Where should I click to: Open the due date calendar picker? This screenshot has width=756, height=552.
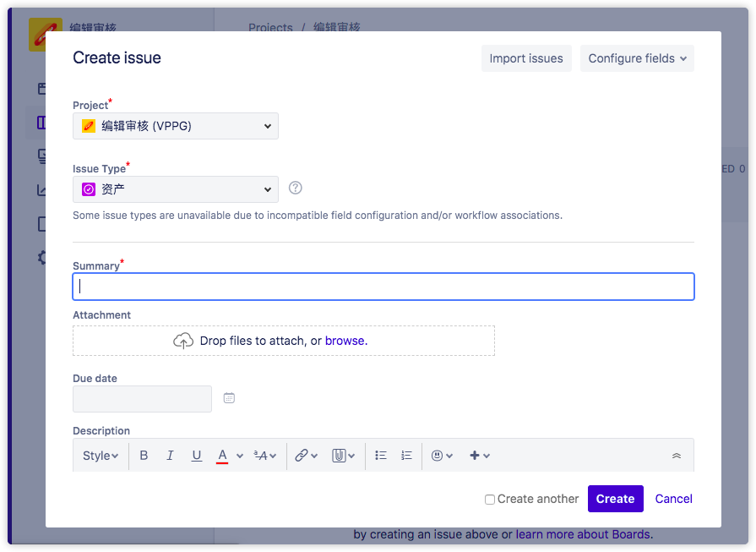(229, 398)
